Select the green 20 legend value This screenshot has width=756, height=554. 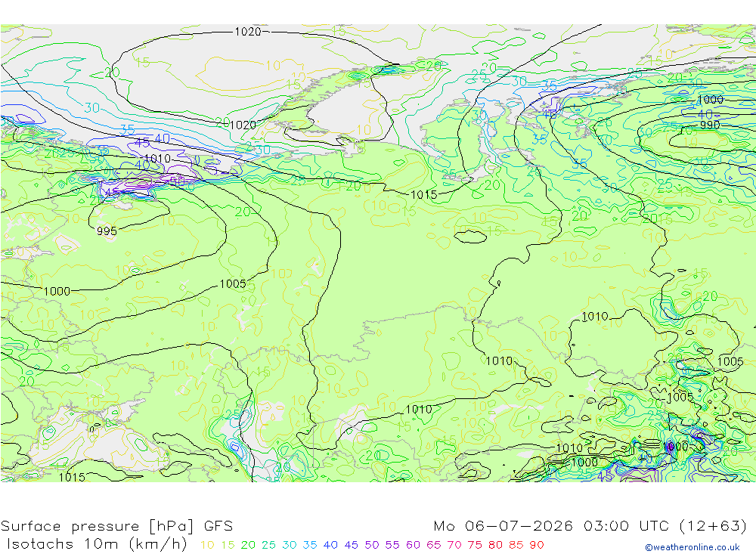[248, 545]
